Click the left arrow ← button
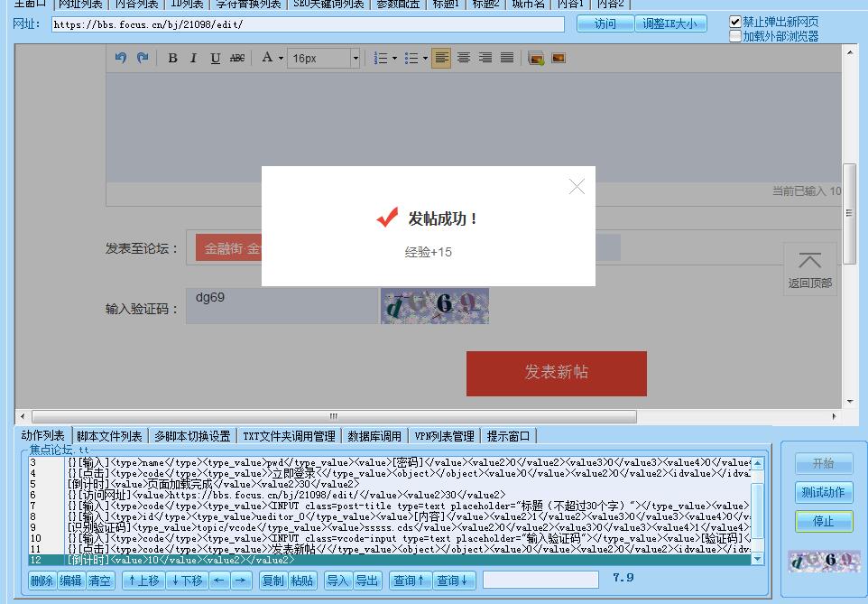868x604 pixels. [x=219, y=581]
